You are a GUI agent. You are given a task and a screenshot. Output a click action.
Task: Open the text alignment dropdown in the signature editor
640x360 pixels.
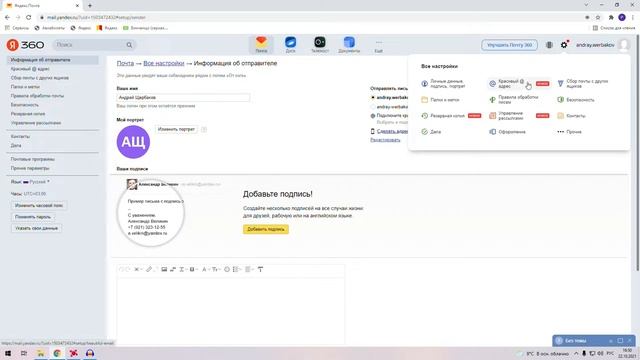point(249,269)
